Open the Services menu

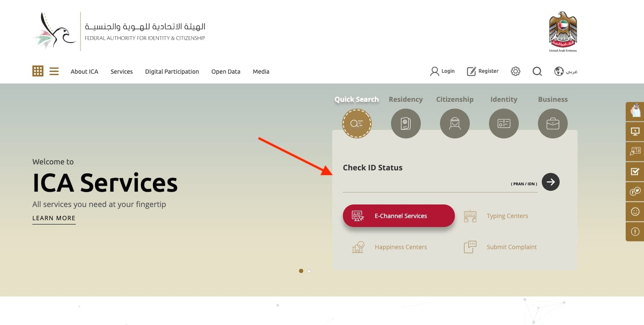tap(121, 72)
